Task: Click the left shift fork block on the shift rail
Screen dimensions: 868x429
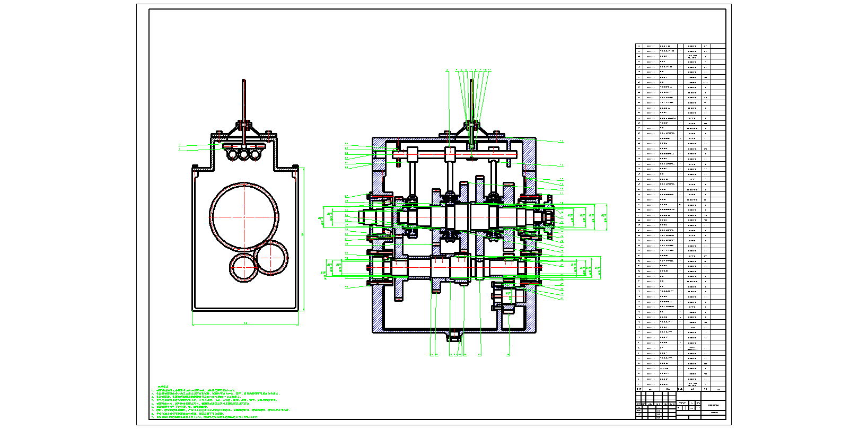Action: (x=413, y=154)
